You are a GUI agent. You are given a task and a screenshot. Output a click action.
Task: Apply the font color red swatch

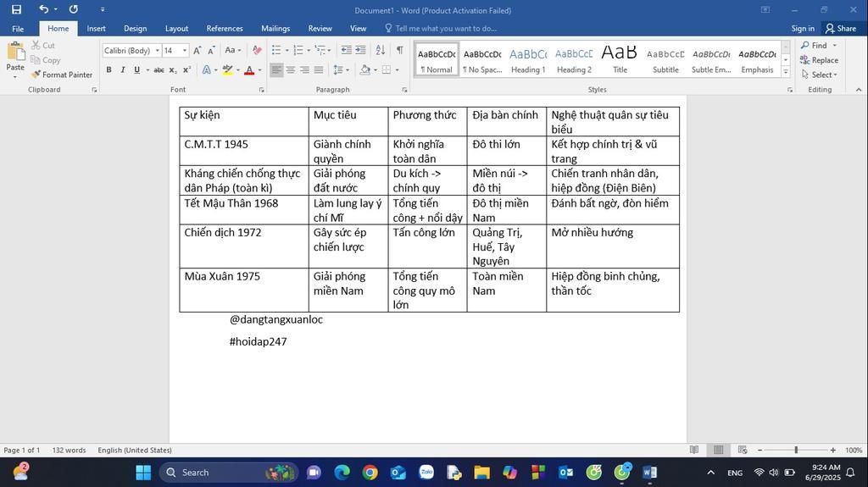[x=249, y=70]
